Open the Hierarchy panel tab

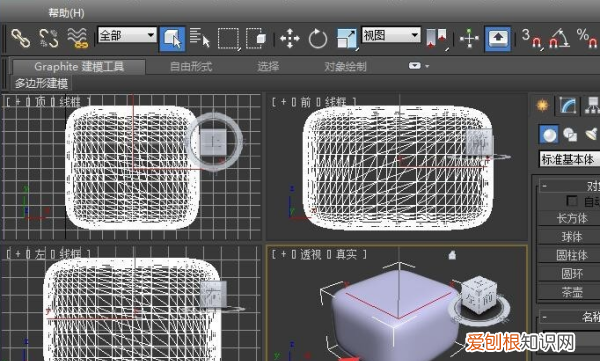(592, 105)
